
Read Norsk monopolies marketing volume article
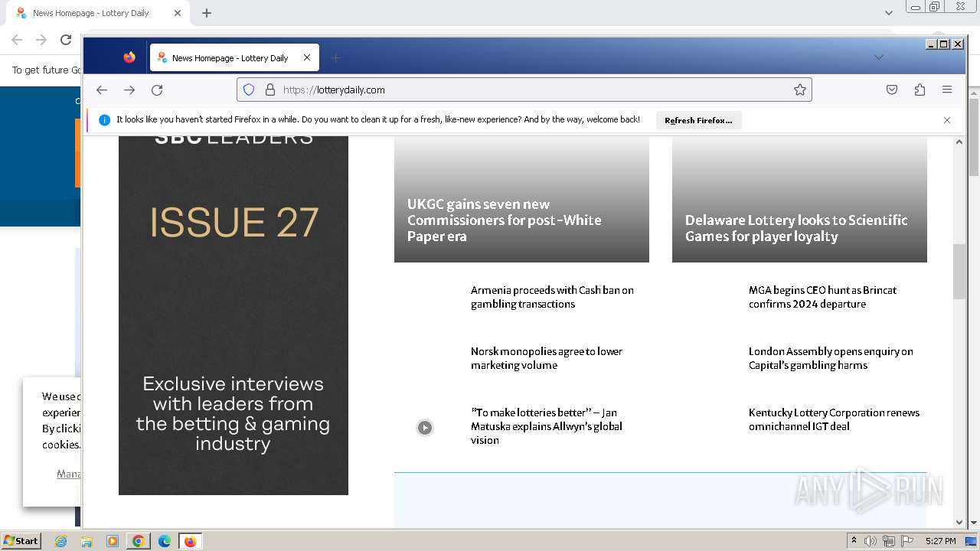[x=547, y=358]
